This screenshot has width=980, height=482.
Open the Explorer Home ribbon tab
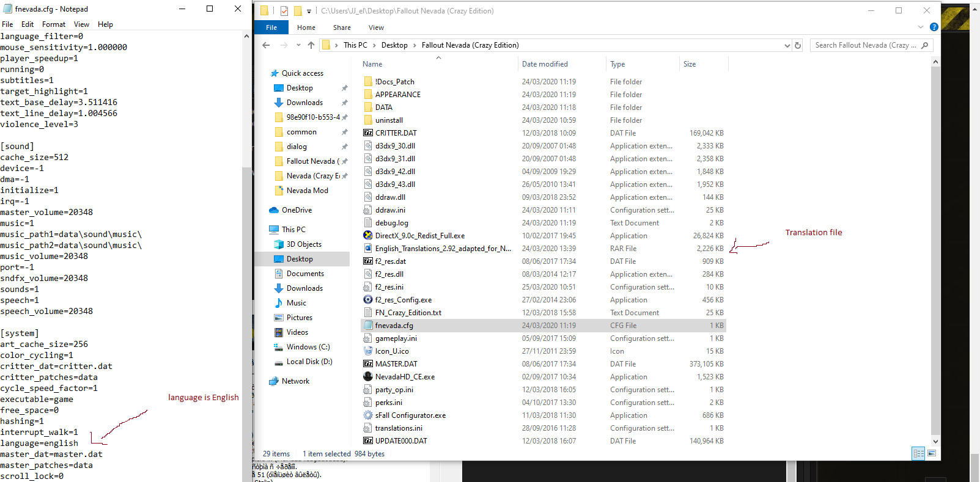306,27
